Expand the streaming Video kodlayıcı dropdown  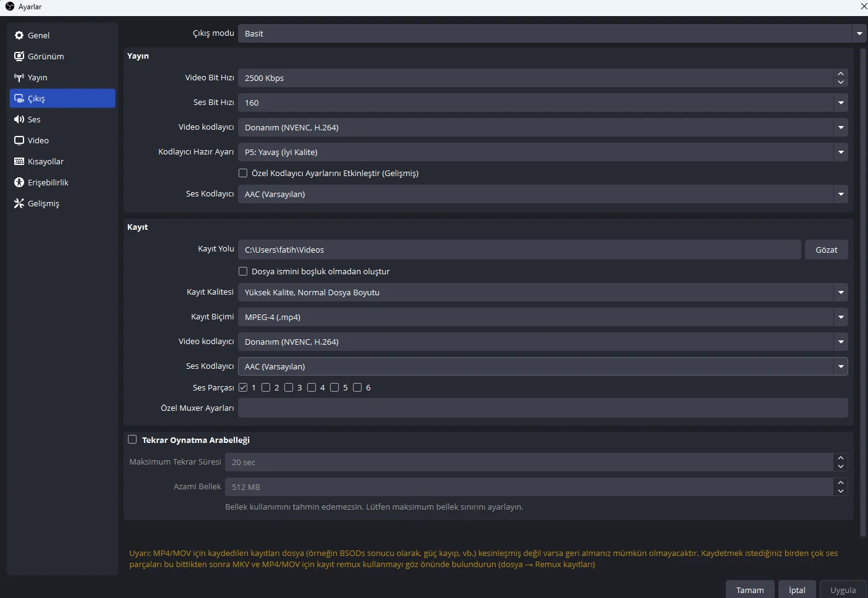coord(543,127)
